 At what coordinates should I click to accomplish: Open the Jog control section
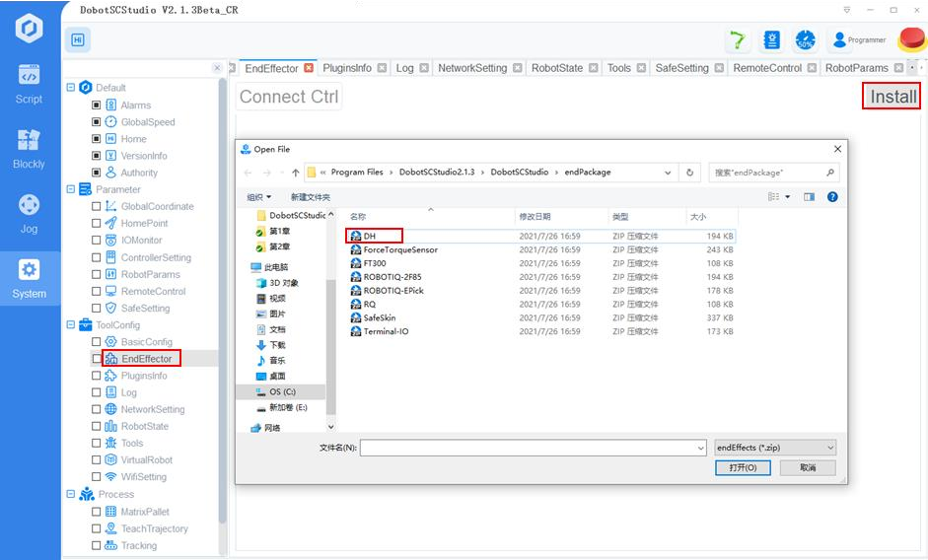coord(29,214)
